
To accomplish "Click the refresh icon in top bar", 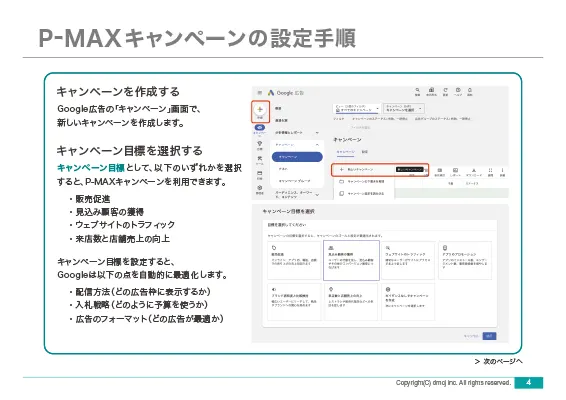I will (445, 90).
